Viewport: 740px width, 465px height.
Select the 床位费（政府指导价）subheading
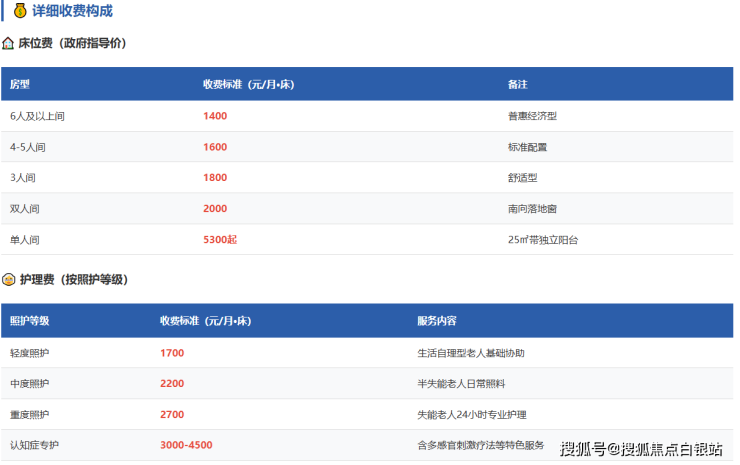[x=73, y=43]
